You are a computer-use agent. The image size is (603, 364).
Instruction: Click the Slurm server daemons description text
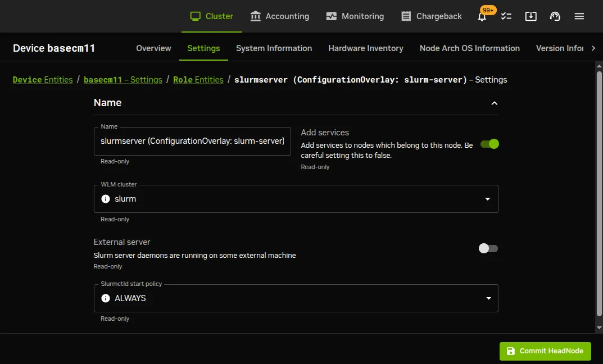(x=194, y=255)
